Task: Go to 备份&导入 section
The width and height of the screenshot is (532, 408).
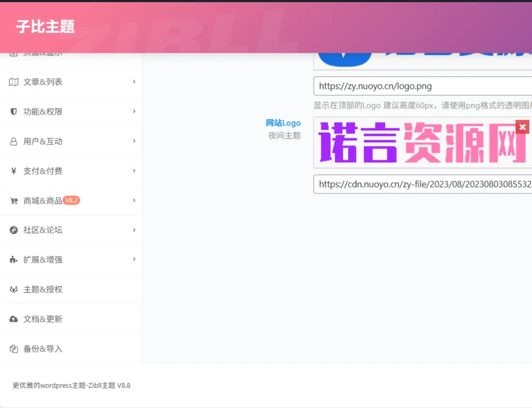Action: (71, 348)
